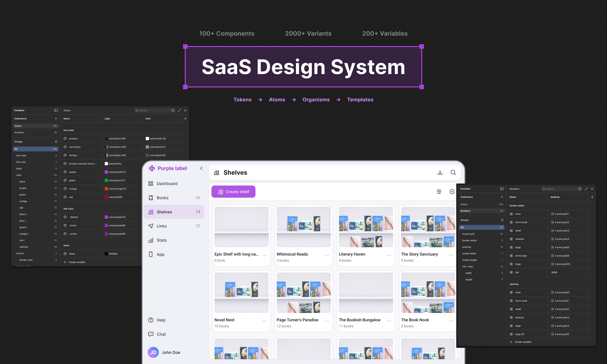Viewport: 607px width, 364px height.
Task: Open Books in the sidebar navigation
Action: tap(163, 198)
